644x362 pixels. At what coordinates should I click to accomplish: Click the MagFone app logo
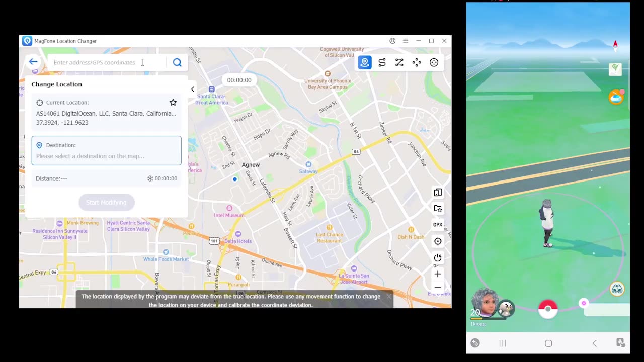tap(27, 41)
